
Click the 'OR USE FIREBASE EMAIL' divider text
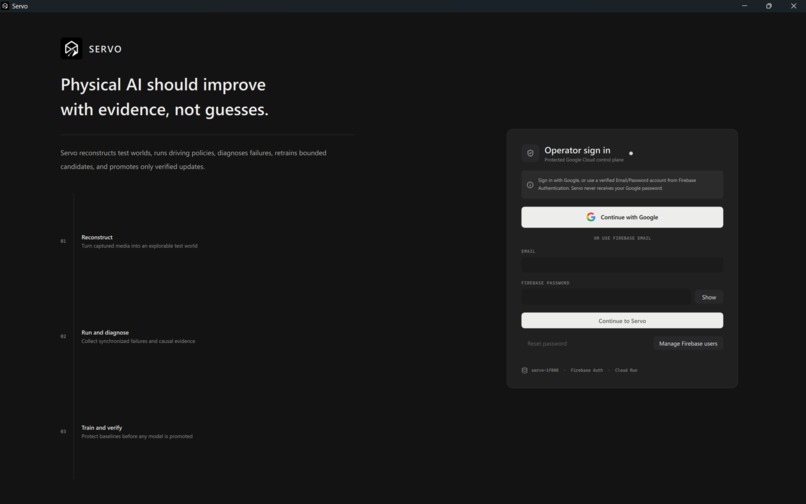click(622, 238)
